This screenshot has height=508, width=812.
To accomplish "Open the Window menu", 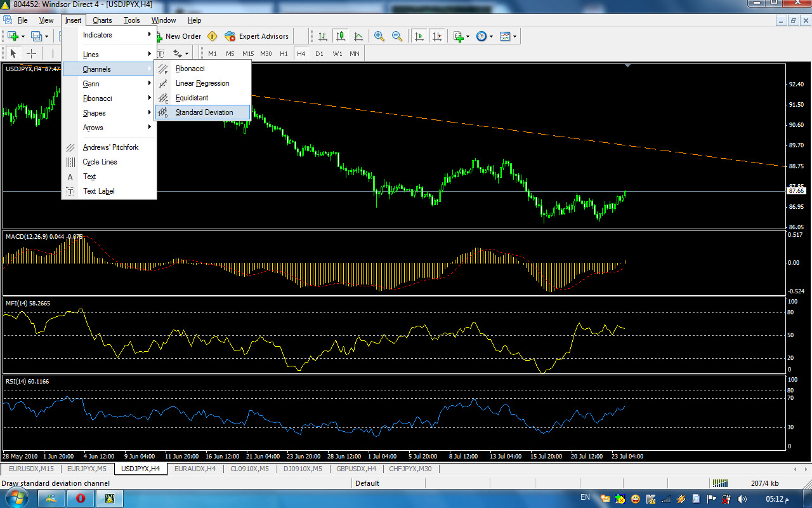I will [x=164, y=20].
